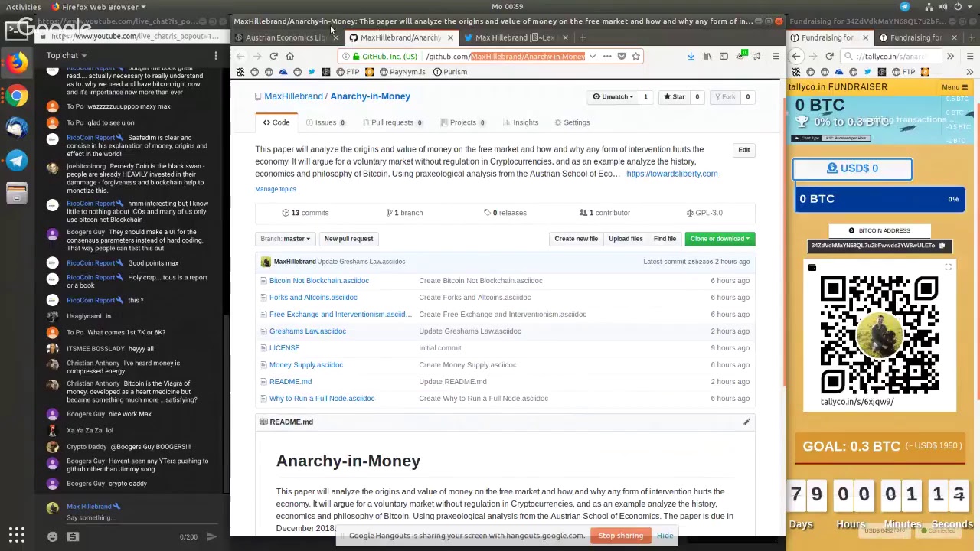Viewport: 980px width, 551px height.
Task: Bookmark this page with star
Action: tap(635, 56)
